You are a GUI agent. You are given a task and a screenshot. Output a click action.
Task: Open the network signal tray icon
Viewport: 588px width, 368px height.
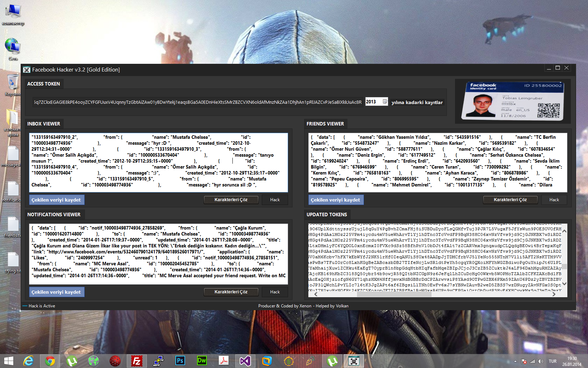[x=532, y=361]
